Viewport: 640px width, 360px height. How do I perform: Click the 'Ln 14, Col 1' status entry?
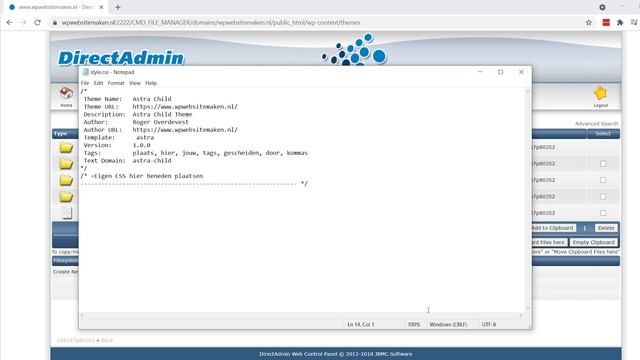tap(361, 324)
